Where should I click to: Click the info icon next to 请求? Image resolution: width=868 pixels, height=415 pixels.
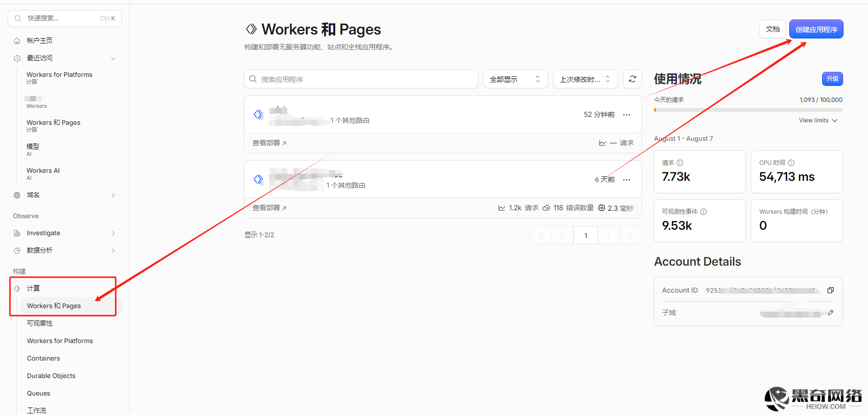[x=680, y=163]
